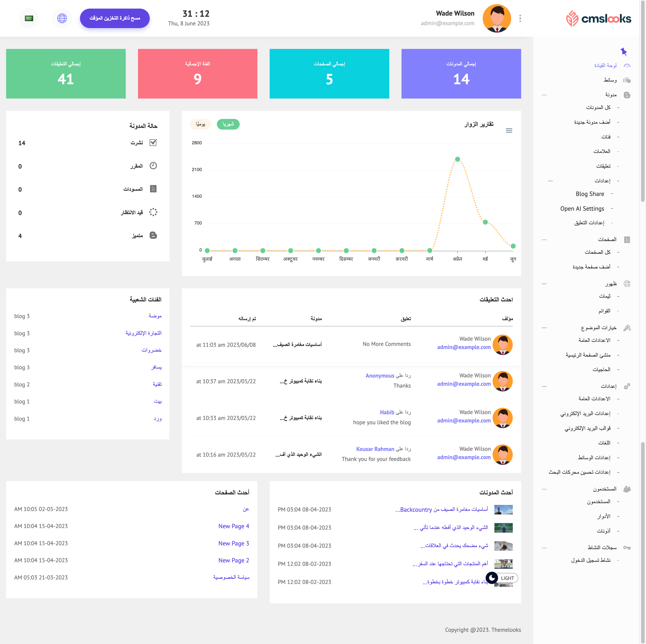This screenshot has width=646, height=644.
Task: Collapse the Pages section in sidebar
Action: tap(544, 239)
